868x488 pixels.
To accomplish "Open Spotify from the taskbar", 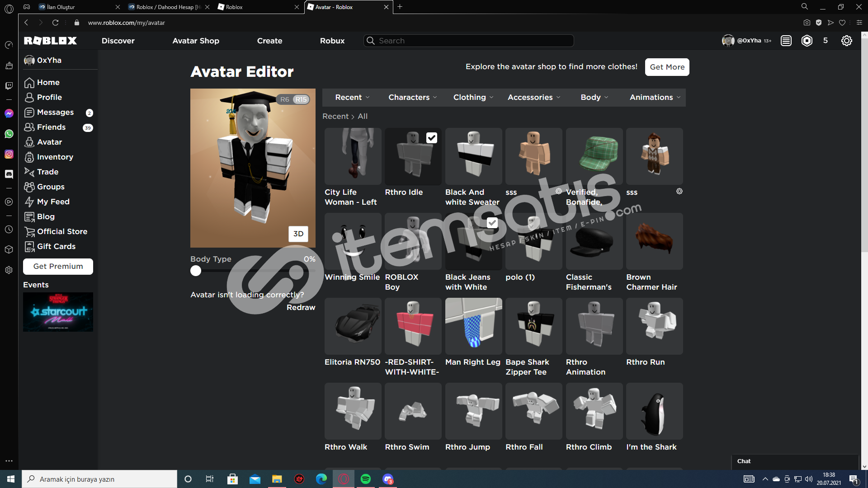I will pos(366,479).
